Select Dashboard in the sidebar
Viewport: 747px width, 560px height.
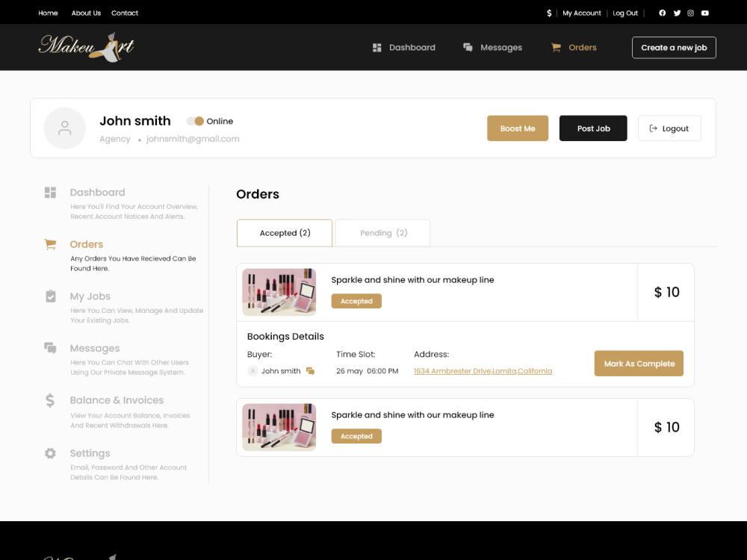coord(97,193)
